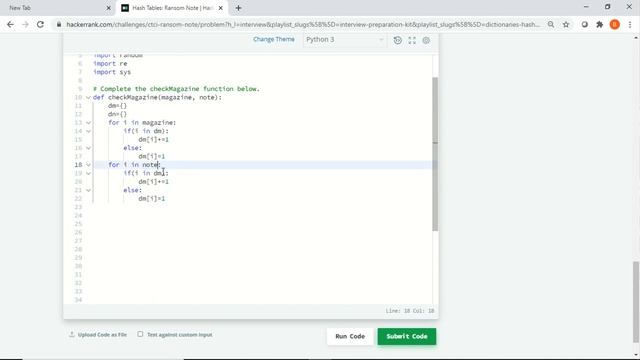640x360 pixels.
Task: Click the Submit Code button
Action: [407, 336]
